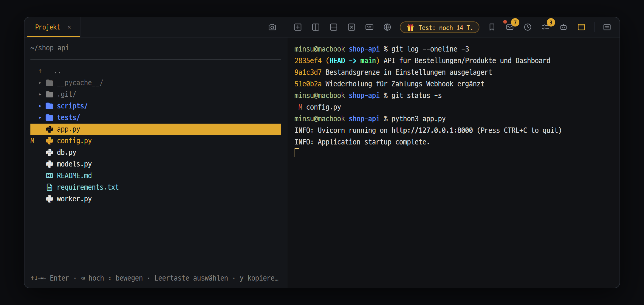
Task: Go up to the parent directory '..'
Action: [x=156, y=71]
